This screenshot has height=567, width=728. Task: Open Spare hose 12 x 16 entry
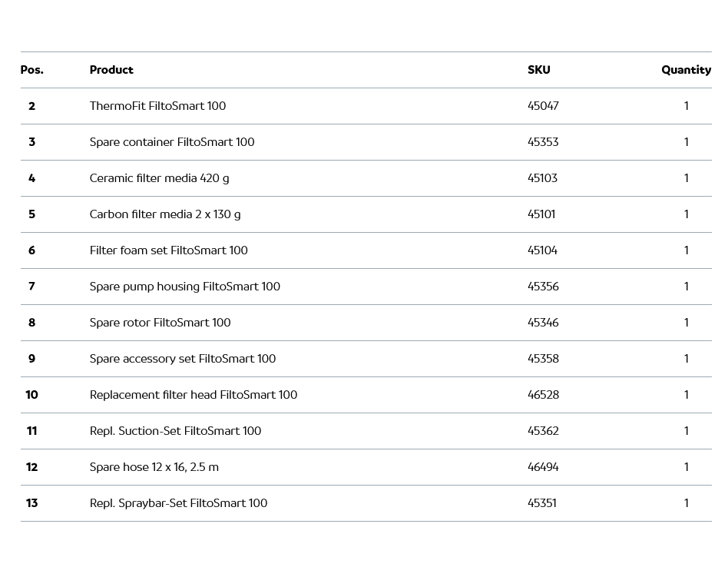click(x=154, y=467)
